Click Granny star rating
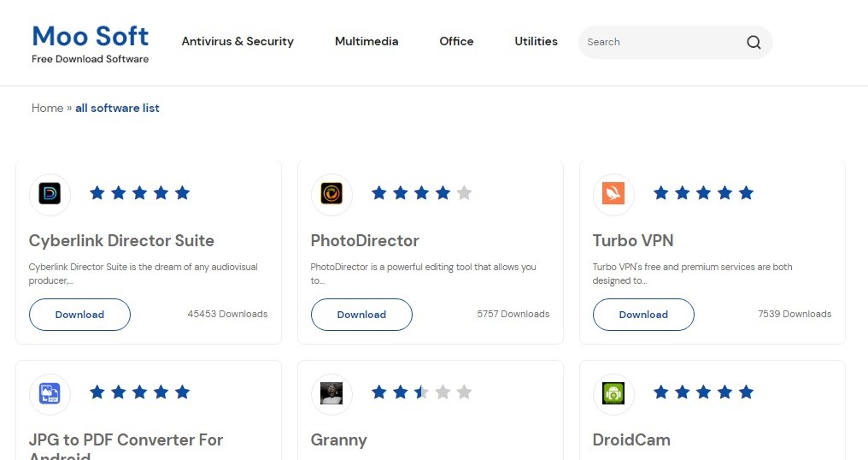Screen dimensions: 868x460 [x=421, y=392]
